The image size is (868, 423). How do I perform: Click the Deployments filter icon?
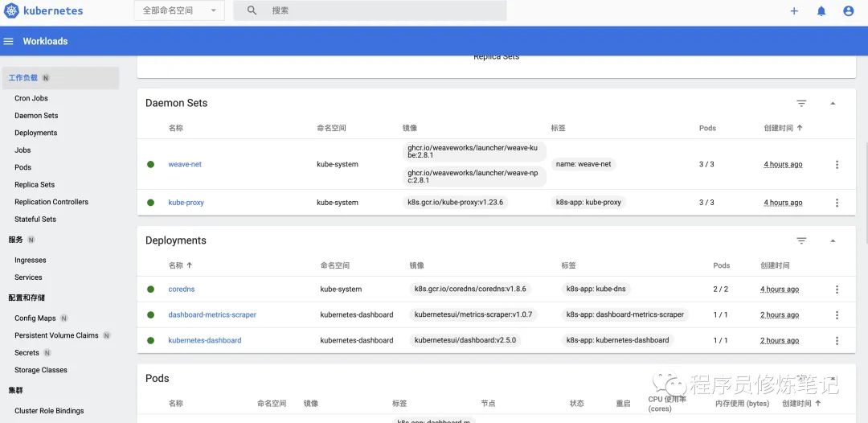pyautogui.click(x=801, y=240)
